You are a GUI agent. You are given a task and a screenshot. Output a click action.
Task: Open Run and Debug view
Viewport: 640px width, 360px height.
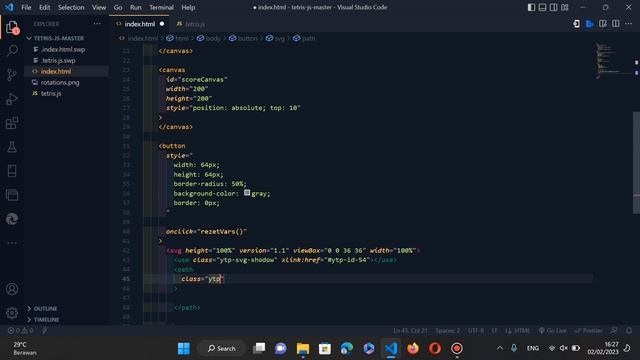pos(12,99)
